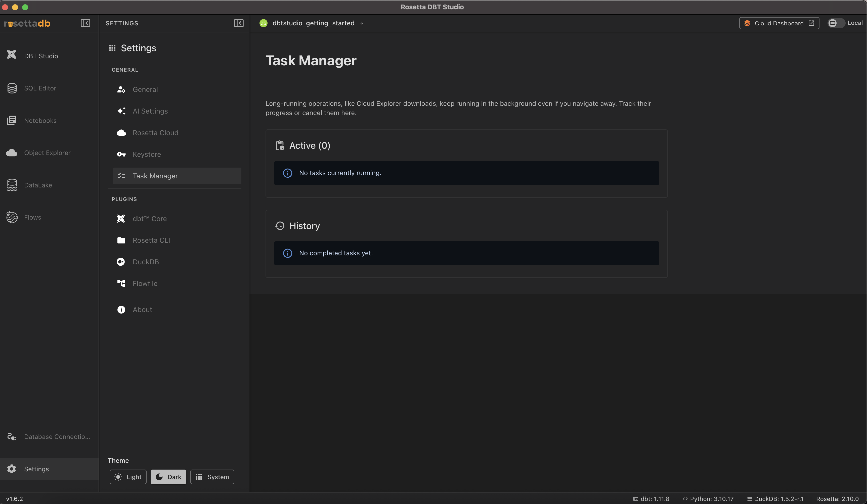The height and width of the screenshot is (504, 867).
Task: Click the Flowfile plugin icon
Action: coord(121,283)
